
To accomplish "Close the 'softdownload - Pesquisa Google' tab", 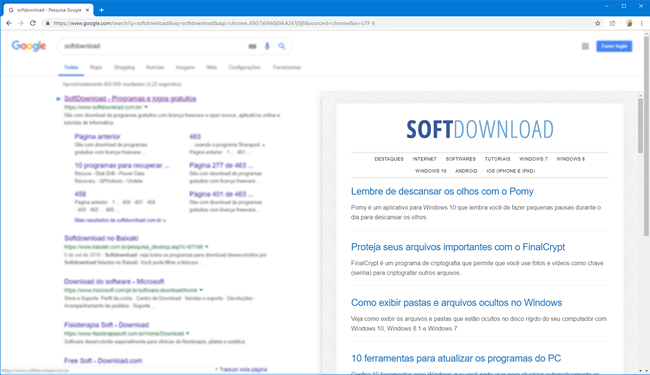I will 87,10.
